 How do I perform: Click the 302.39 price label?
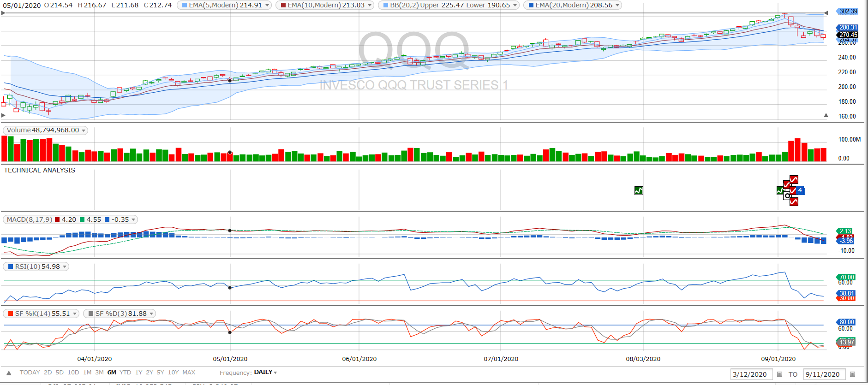(x=848, y=12)
